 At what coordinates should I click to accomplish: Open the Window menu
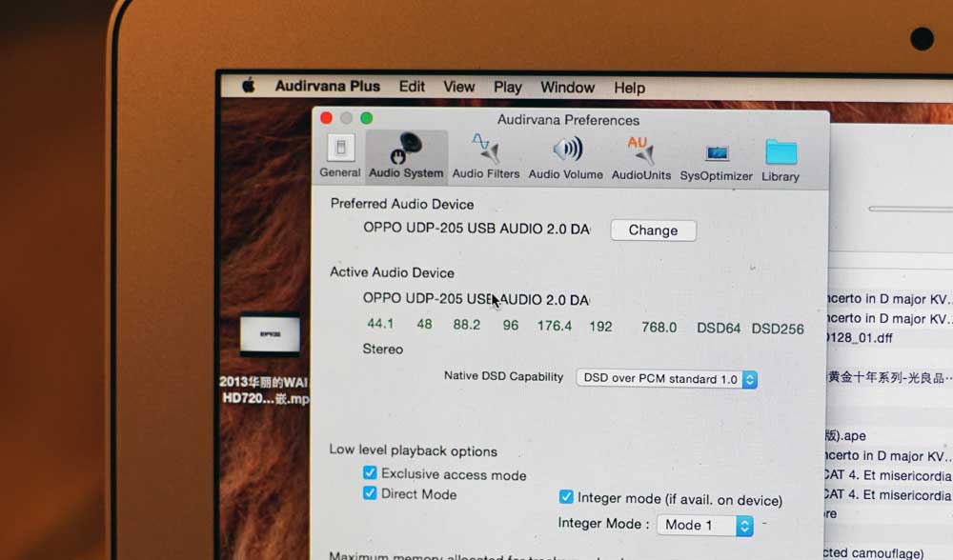pyautogui.click(x=567, y=88)
